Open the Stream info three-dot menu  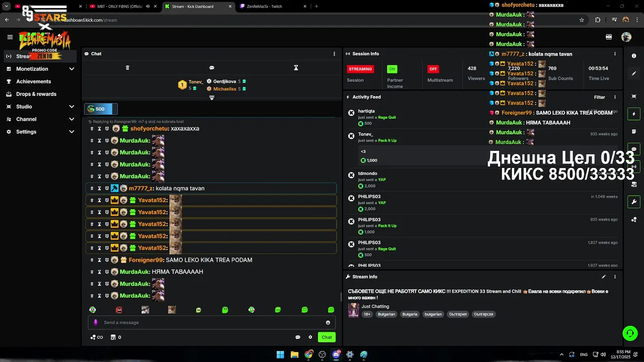pyautogui.click(x=615, y=277)
